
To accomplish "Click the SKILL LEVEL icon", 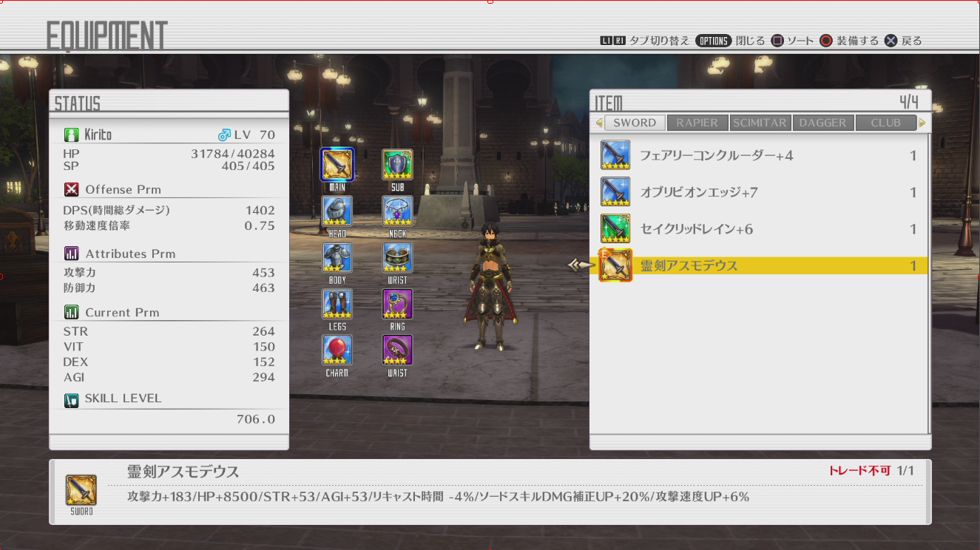I will [x=71, y=399].
